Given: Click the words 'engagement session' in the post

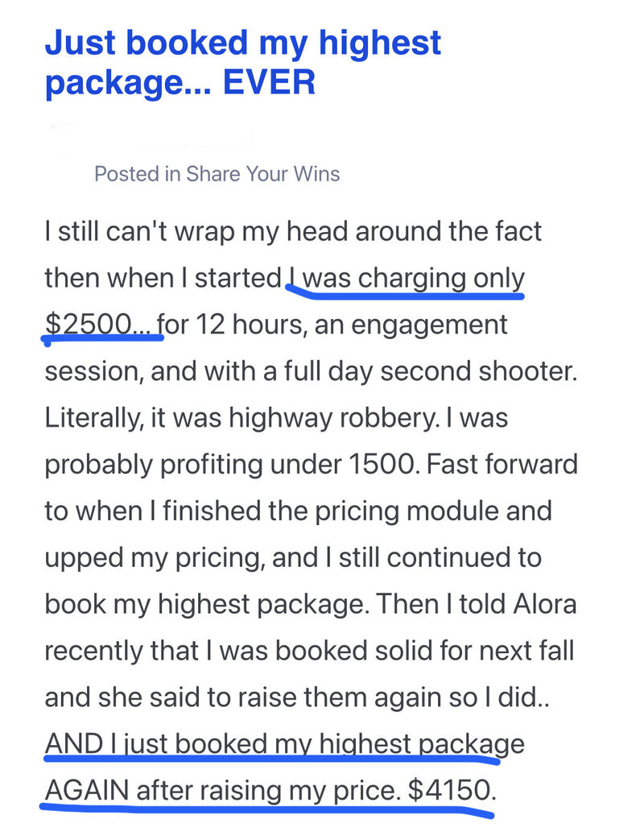Looking at the screenshot, I should [429, 325].
